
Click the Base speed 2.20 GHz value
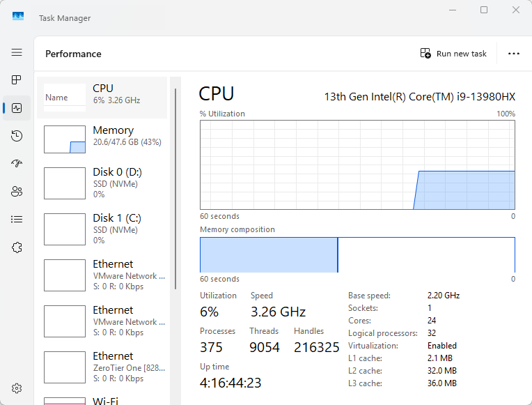point(444,296)
